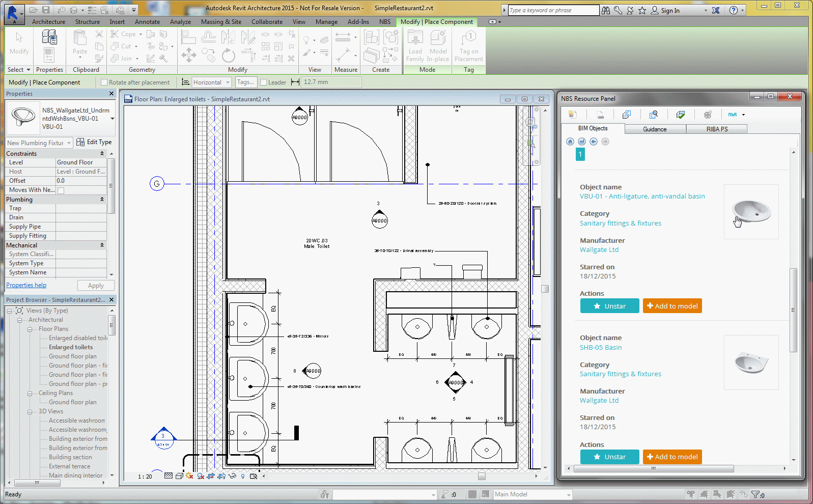Click the floor plan view horizontal scrollbar thumb
The image size is (813, 504).
[x=482, y=477]
